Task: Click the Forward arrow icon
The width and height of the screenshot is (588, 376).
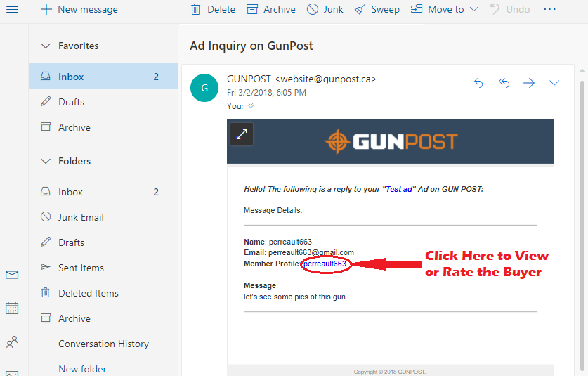Action: 529,82
